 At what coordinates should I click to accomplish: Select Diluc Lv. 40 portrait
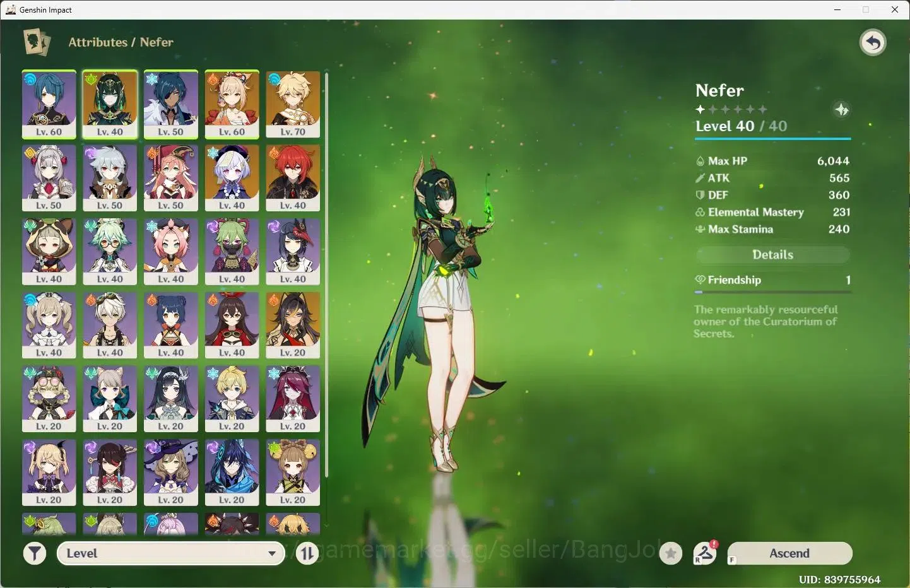click(x=293, y=178)
